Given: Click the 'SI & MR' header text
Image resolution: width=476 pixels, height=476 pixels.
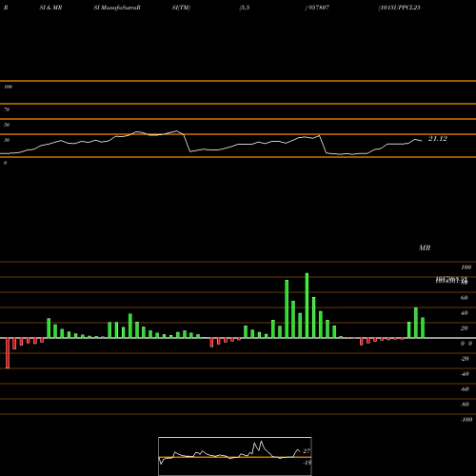Looking at the screenshot, I should [x=50, y=8].
